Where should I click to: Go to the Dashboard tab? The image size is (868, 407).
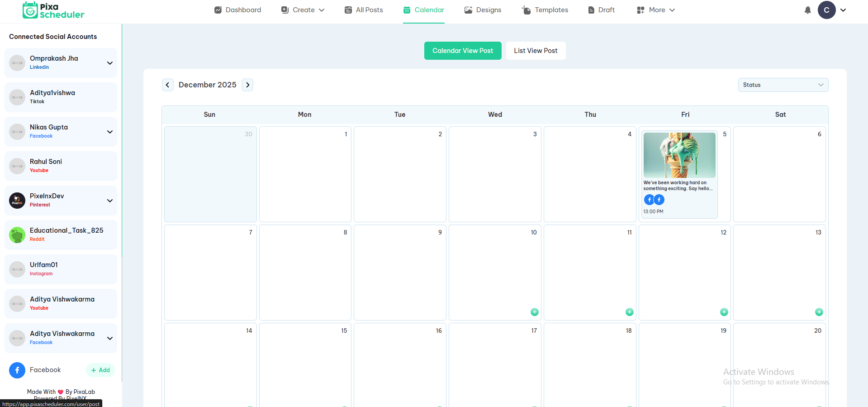237,10
